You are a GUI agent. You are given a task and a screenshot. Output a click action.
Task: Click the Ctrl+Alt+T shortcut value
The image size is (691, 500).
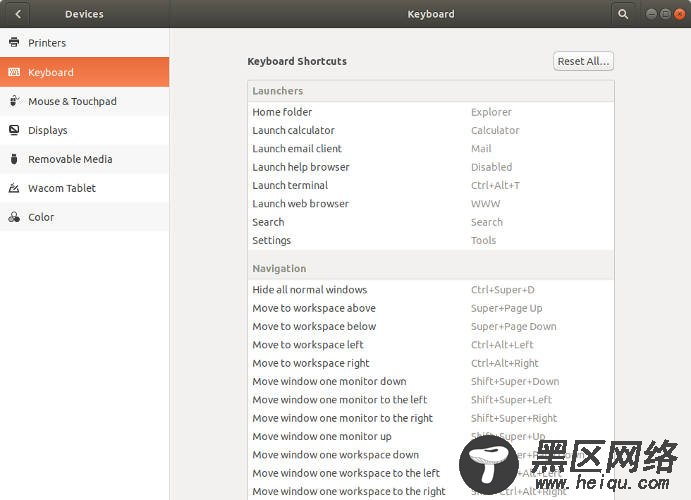pyautogui.click(x=495, y=185)
